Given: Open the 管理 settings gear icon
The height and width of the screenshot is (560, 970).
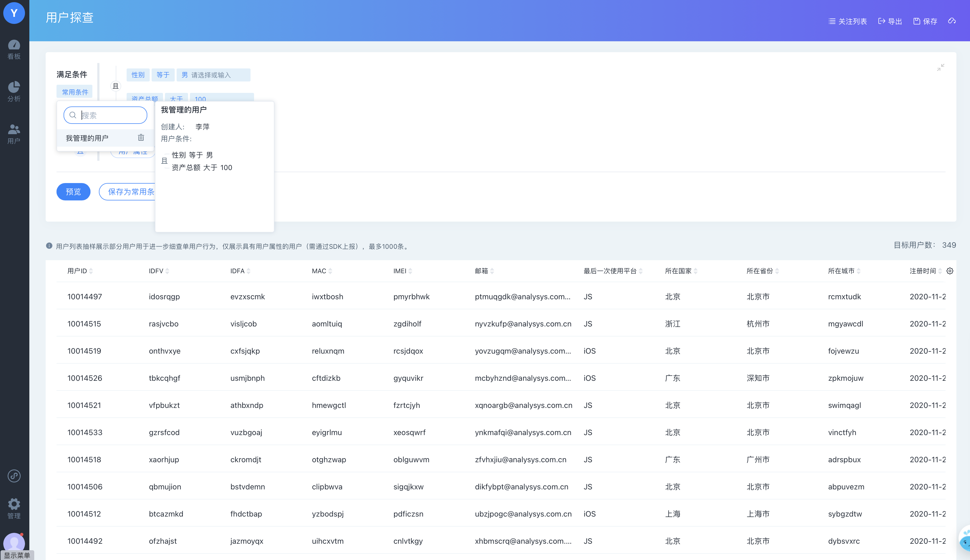Looking at the screenshot, I should pos(14,508).
